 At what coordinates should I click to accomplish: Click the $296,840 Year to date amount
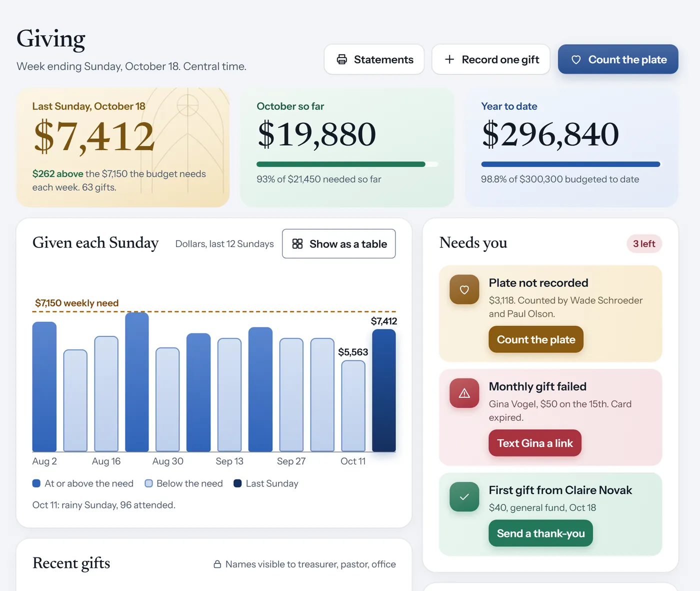point(550,134)
